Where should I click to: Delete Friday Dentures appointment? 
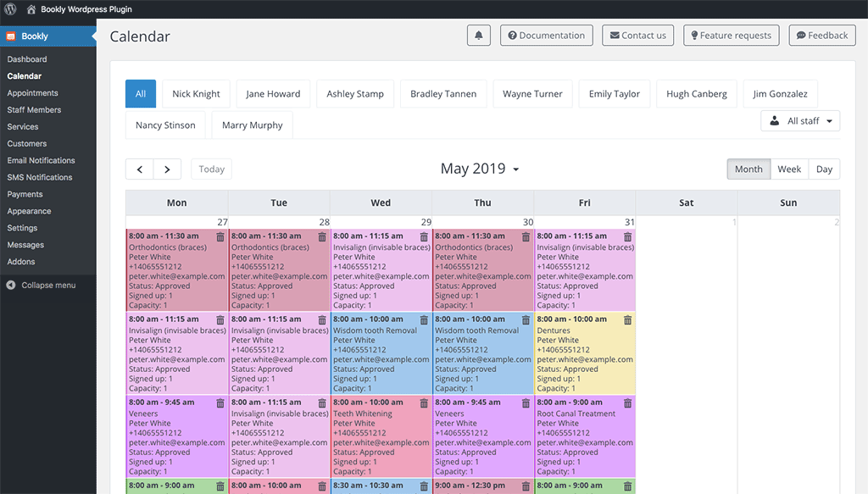tap(628, 319)
